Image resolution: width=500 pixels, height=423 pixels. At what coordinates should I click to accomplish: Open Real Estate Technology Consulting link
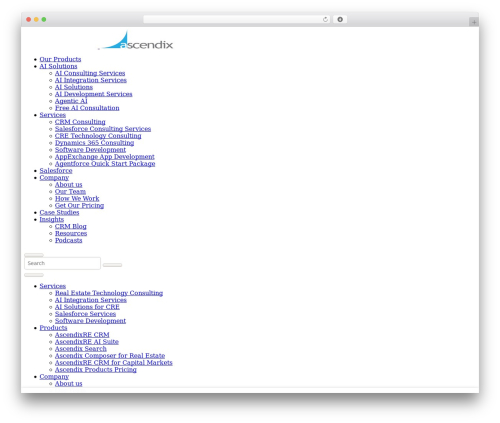pos(109,293)
